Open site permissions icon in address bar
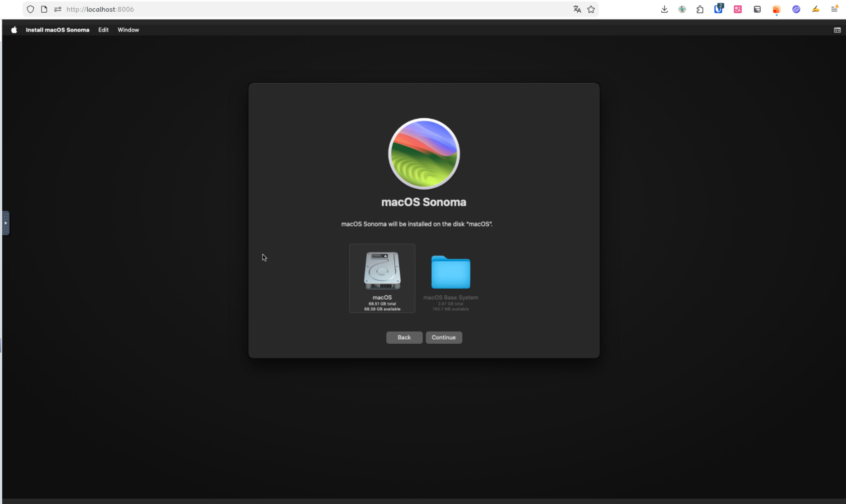 (x=58, y=9)
